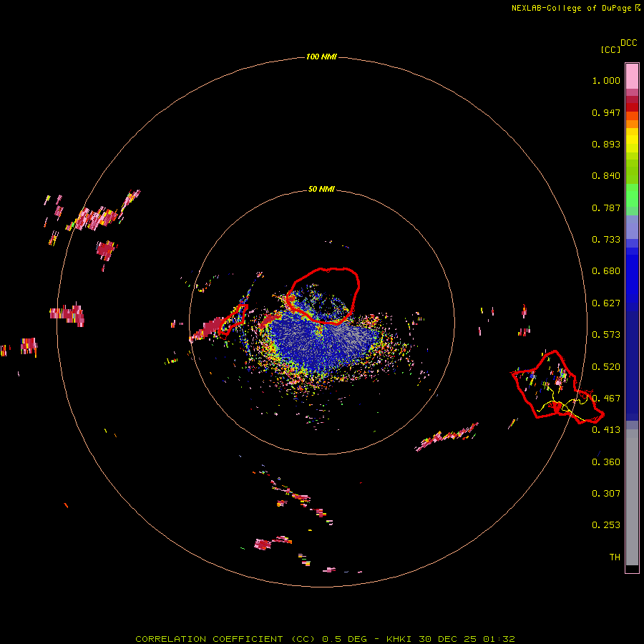Click the 0.307 scale value
Screen dimensions: 644x644
click(x=606, y=494)
